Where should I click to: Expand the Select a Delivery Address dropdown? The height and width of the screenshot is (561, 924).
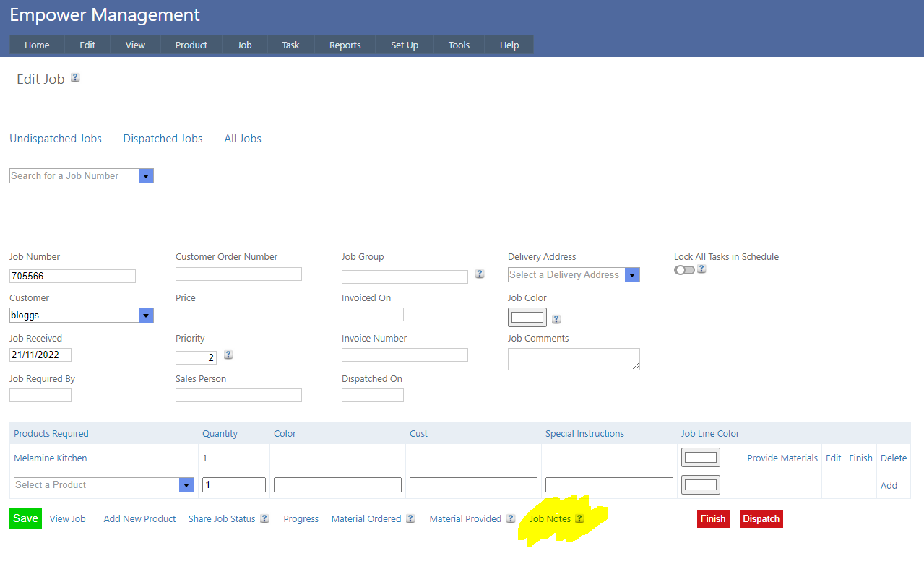[632, 275]
